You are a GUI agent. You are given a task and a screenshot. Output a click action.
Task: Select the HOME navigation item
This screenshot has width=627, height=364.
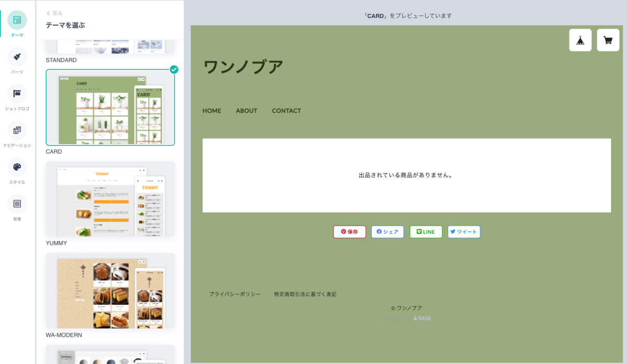point(212,111)
